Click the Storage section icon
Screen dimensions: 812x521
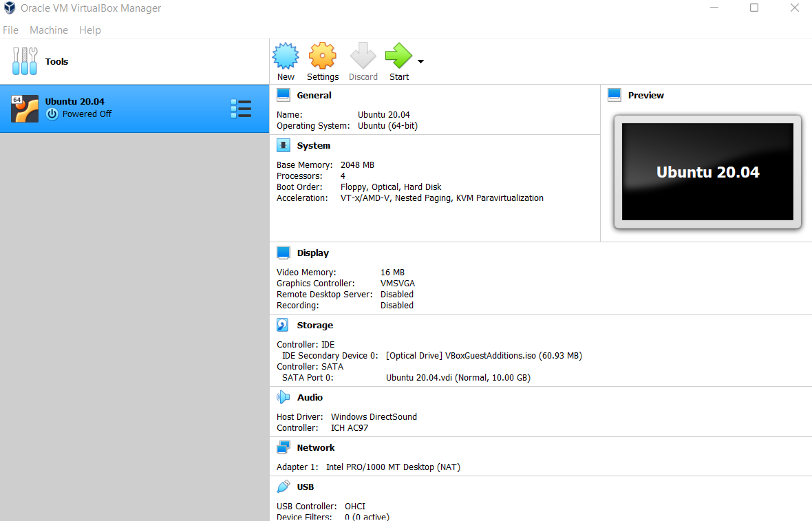(284, 324)
